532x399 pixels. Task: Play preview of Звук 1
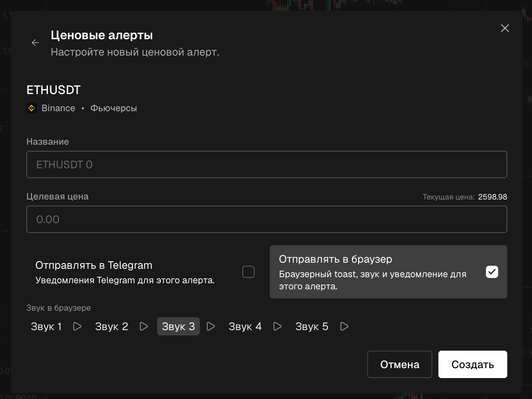click(x=77, y=326)
